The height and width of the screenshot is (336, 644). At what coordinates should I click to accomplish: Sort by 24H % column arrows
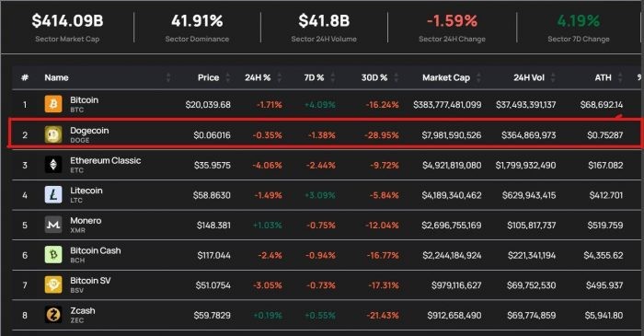pos(280,77)
